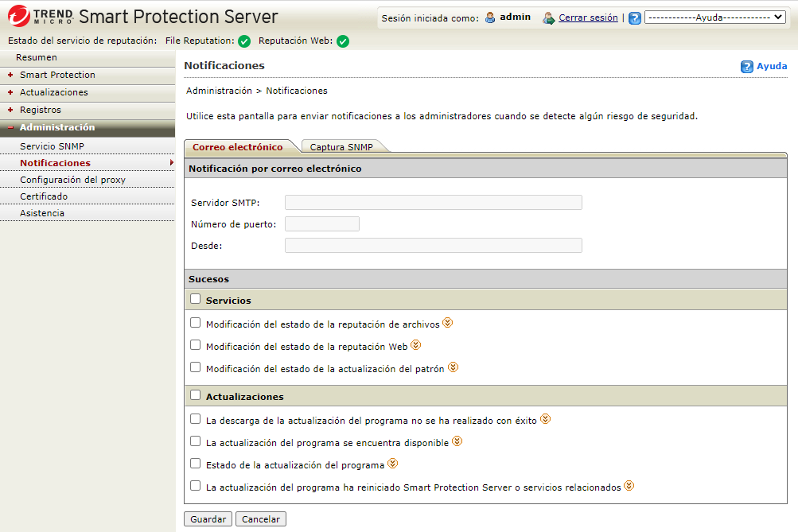Expand details icon for reputación Web event
The height and width of the screenshot is (532, 798).
tap(415, 345)
